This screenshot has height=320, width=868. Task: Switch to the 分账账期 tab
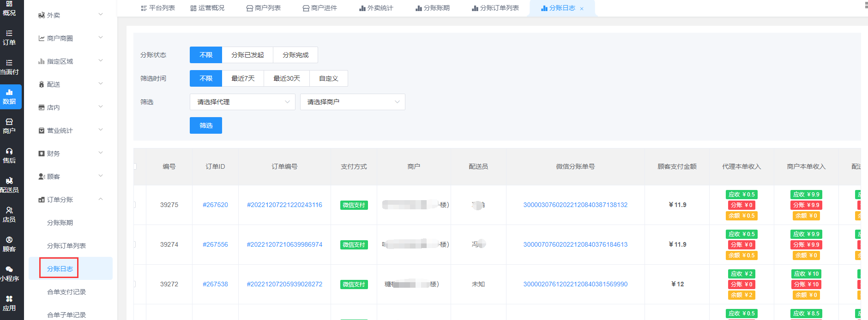pyautogui.click(x=433, y=8)
